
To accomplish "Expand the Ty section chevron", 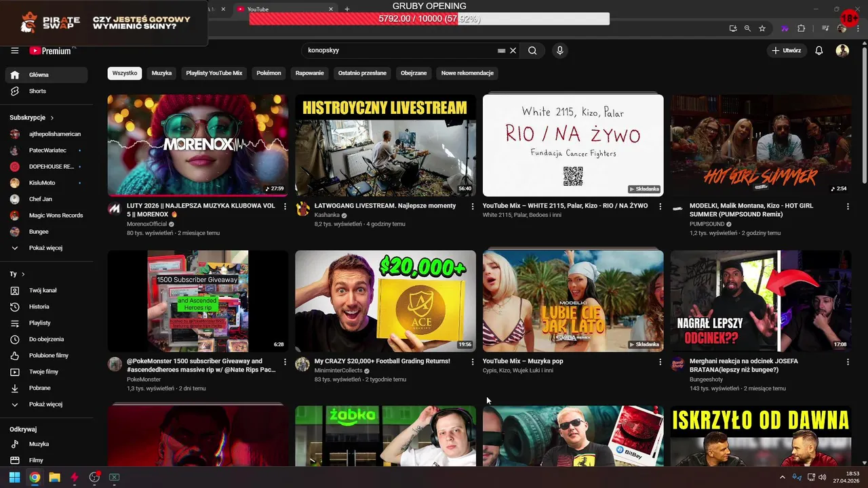I will [23, 274].
